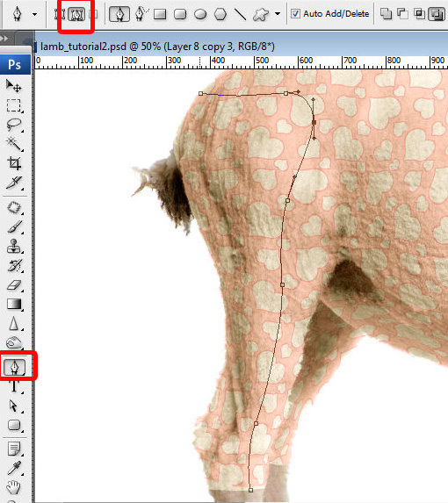
Task: Select the Ellipse shape button
Action: (200, 14)
